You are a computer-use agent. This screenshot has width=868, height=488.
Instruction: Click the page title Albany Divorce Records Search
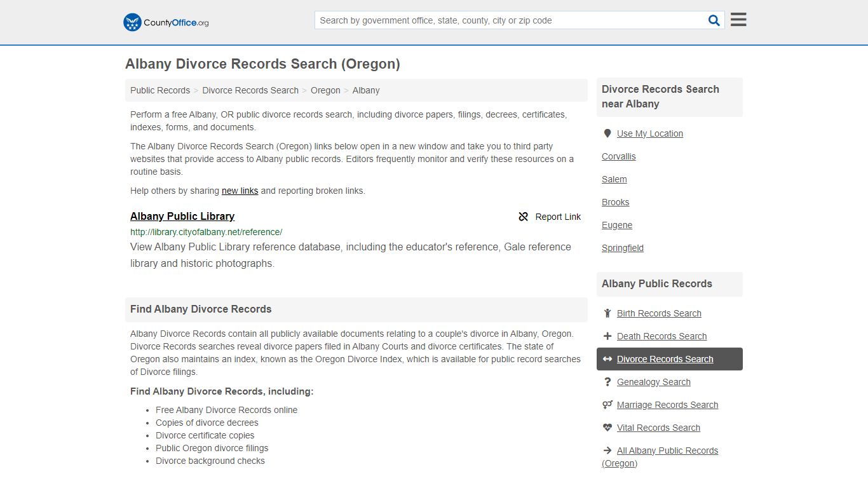pos(262,64)
